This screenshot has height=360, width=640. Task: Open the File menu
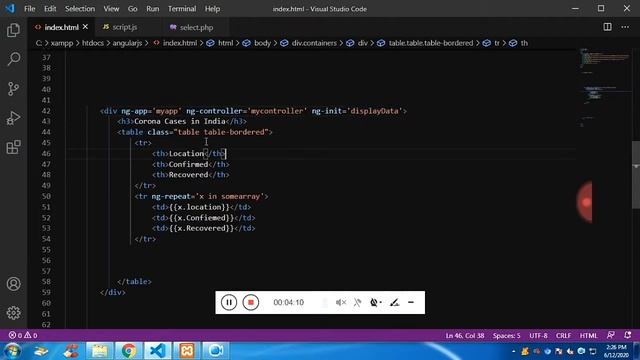point(29,9)
